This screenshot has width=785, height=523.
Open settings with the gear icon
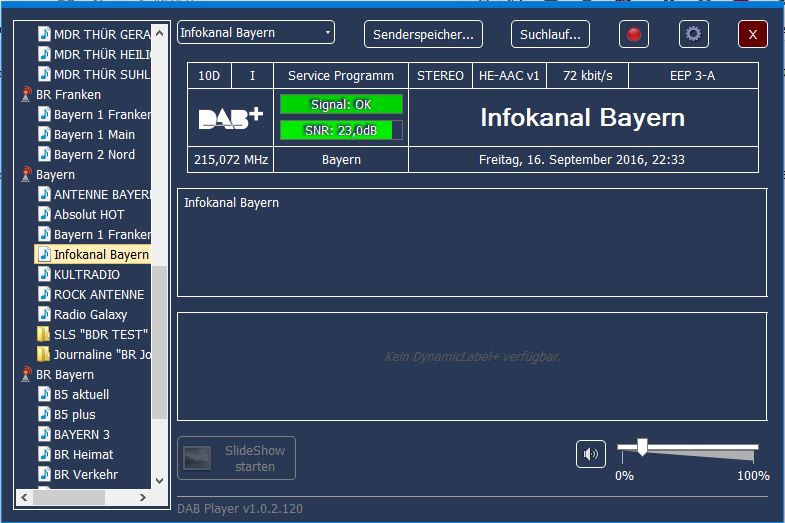pos(693,34)
